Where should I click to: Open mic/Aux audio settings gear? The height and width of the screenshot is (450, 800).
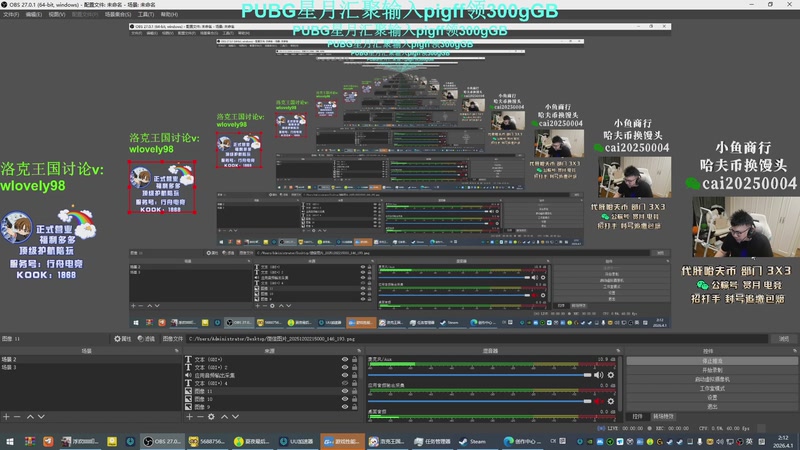611,375
